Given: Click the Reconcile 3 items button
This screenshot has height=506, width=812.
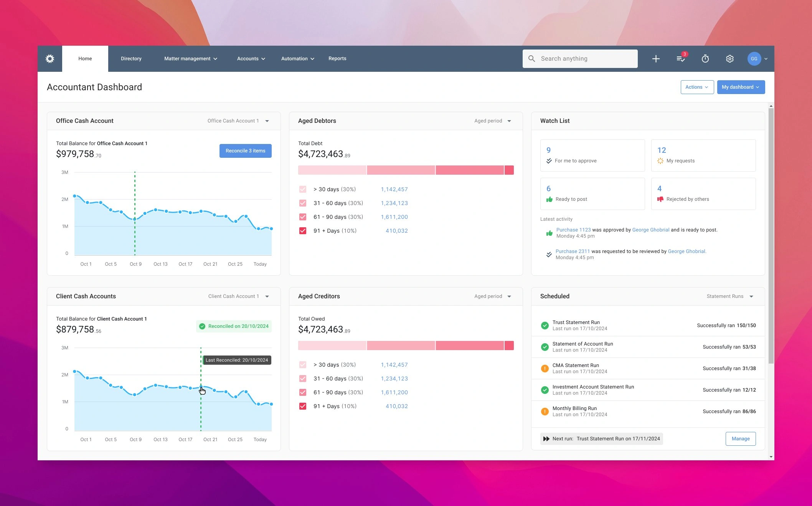Looking at the screenshot, I should (x=245, y=150).
